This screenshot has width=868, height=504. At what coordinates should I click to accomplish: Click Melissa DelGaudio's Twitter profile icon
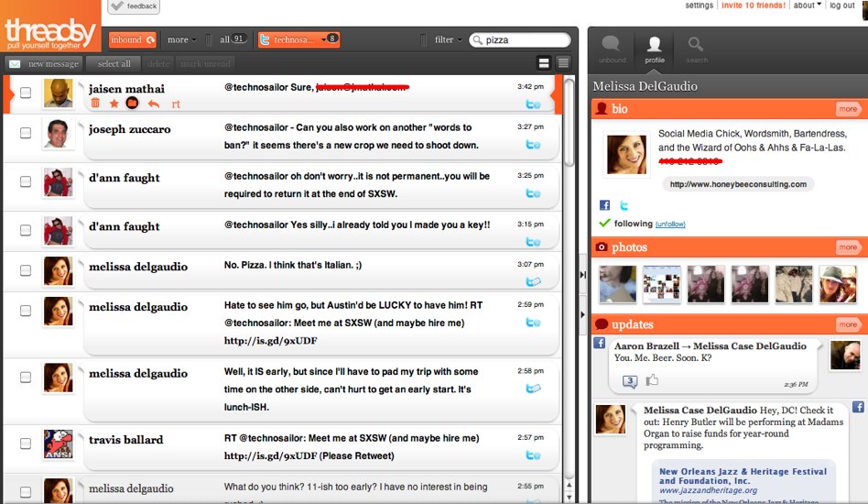click(624, 205)
